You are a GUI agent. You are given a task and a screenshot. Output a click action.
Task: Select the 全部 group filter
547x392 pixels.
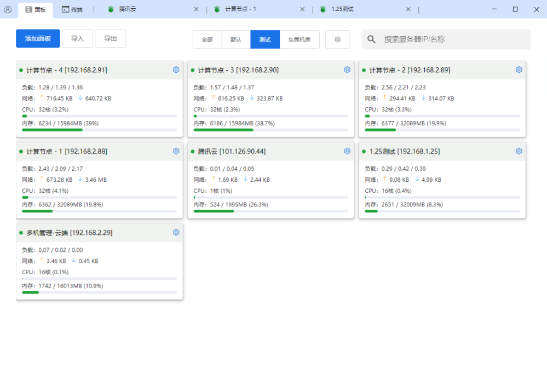[x=207, y=39]
